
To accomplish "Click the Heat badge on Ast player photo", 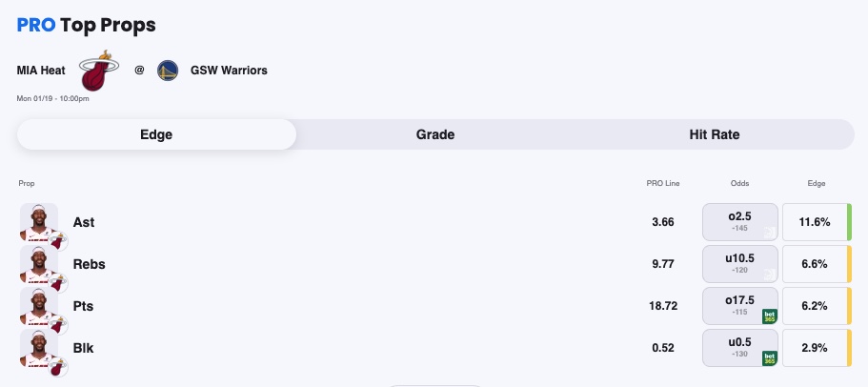I will point(56,242).
